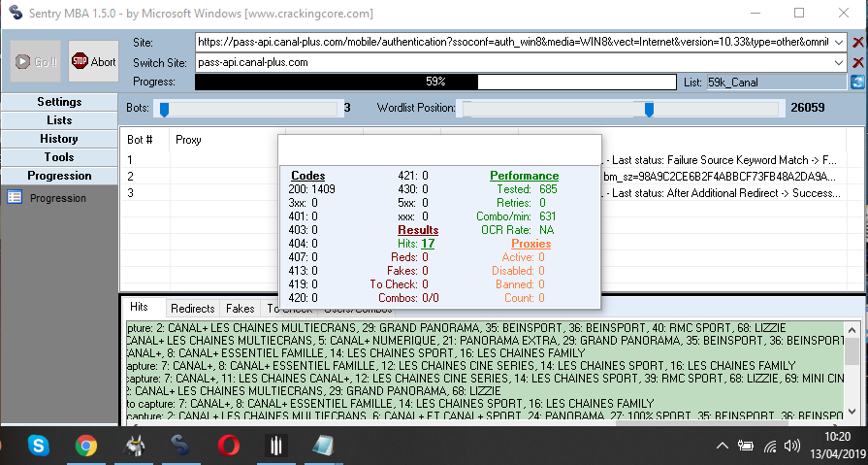Click the red X next to the Site field
This screenshot has width=868, height=465.
(858, 42)
